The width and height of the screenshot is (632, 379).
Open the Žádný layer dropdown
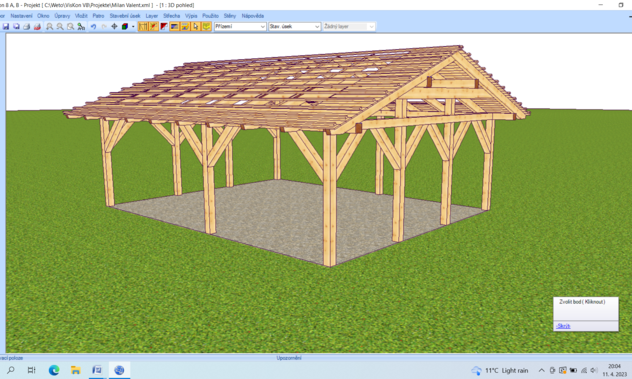(x=349, y=27)
